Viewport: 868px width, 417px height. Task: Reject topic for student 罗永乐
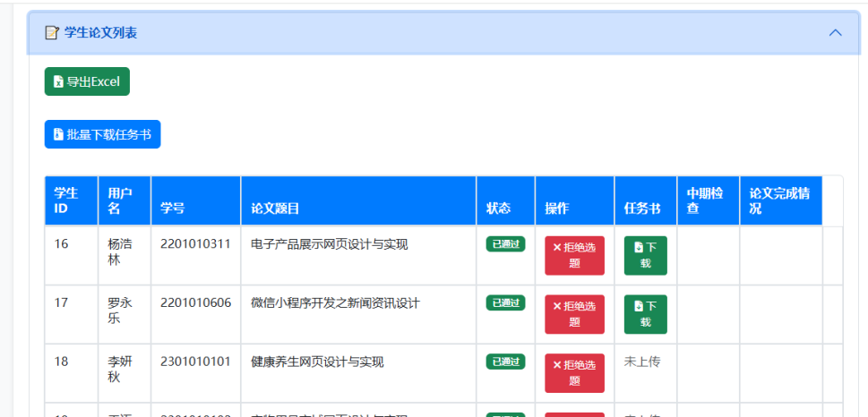click(574, 314)
